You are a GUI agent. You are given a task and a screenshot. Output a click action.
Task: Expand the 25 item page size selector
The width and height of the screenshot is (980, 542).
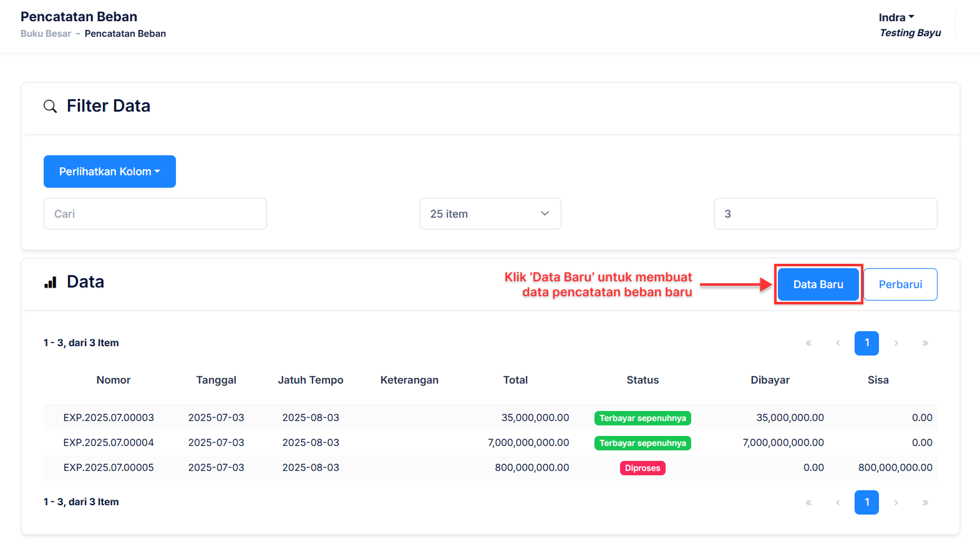[x=490, y=214]
